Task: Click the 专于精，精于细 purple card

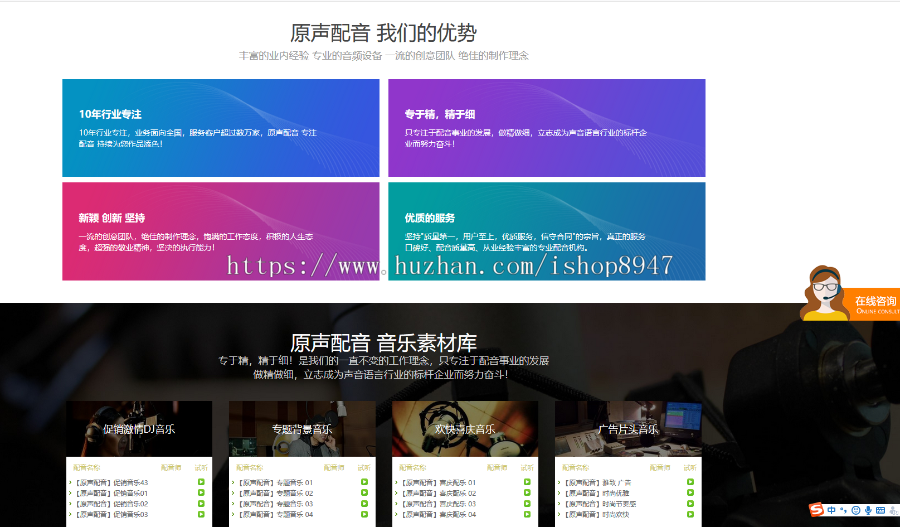Action: tap(546, 128)
